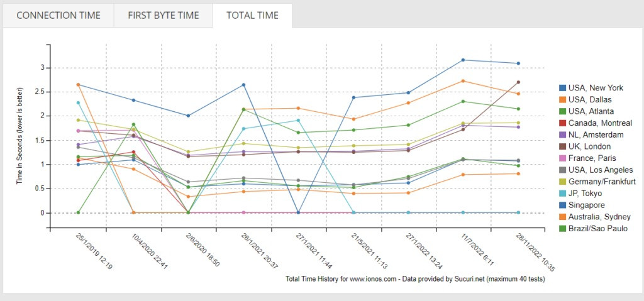This screenshot has width=644, height=301.
Task: Click the Canada, Montreal red swatch
Action: (563, 123)
